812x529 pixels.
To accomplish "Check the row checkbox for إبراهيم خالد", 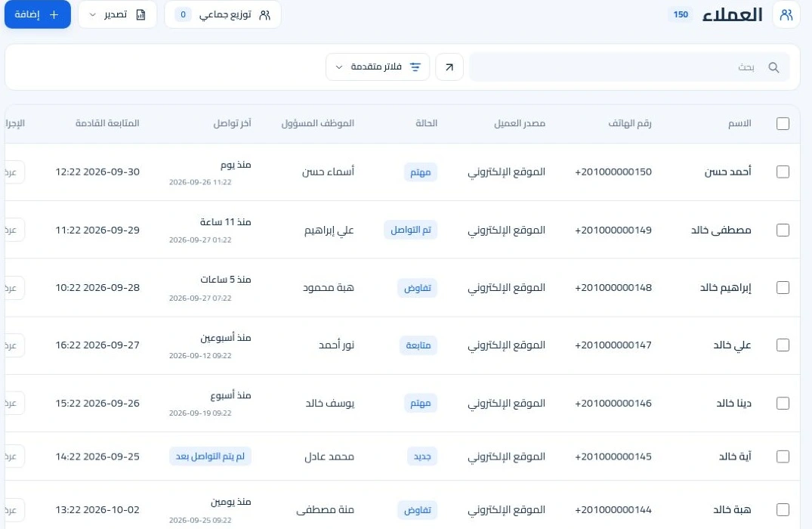I will point(783,288).
